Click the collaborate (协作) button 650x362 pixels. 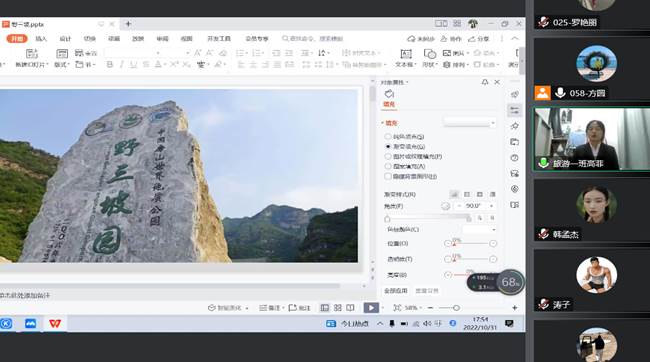[451, 39]
